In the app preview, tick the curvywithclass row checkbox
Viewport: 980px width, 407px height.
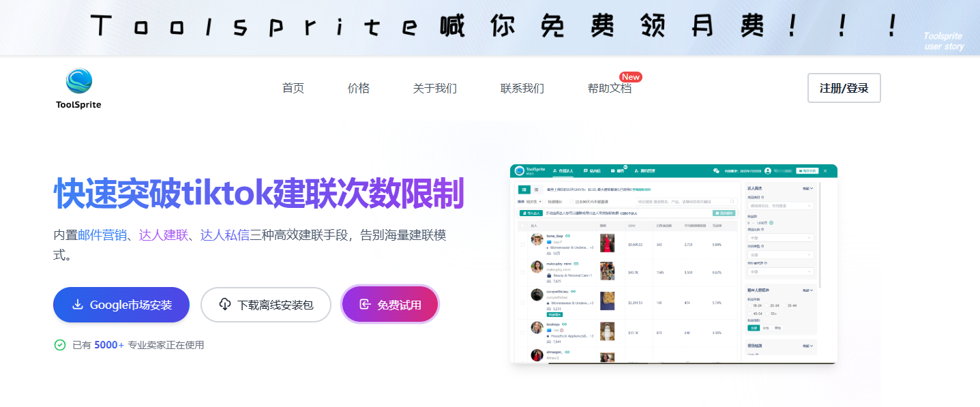click(x=522, y=302)
